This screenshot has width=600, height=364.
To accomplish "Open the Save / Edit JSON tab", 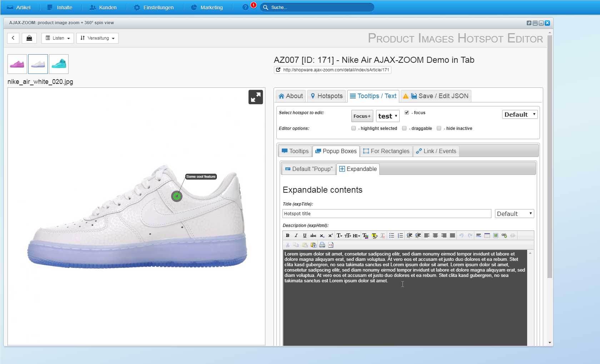I will point(436,96).
